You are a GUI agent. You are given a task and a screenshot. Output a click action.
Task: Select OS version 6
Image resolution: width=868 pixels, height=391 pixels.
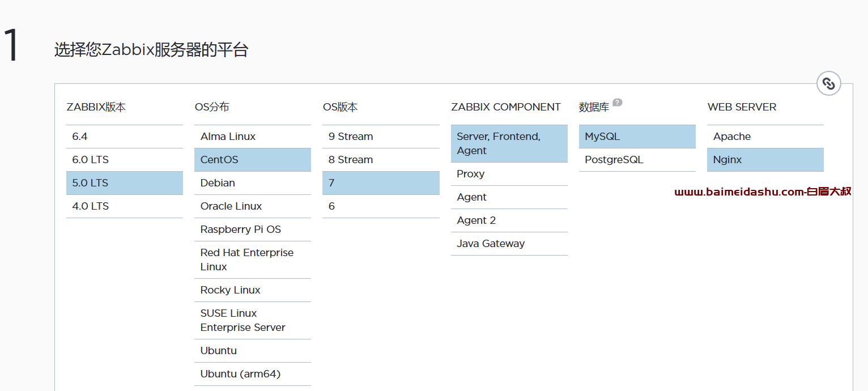click(x=381, y=206)
